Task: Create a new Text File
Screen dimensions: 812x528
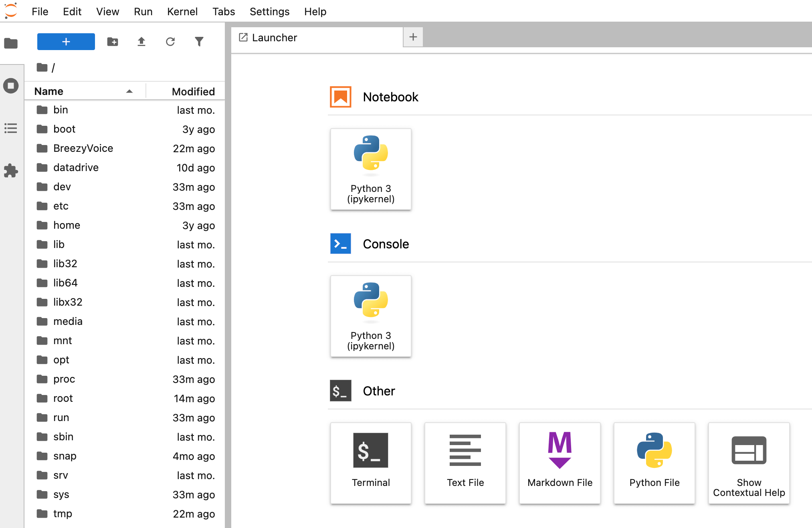Action: coord(465,463)
